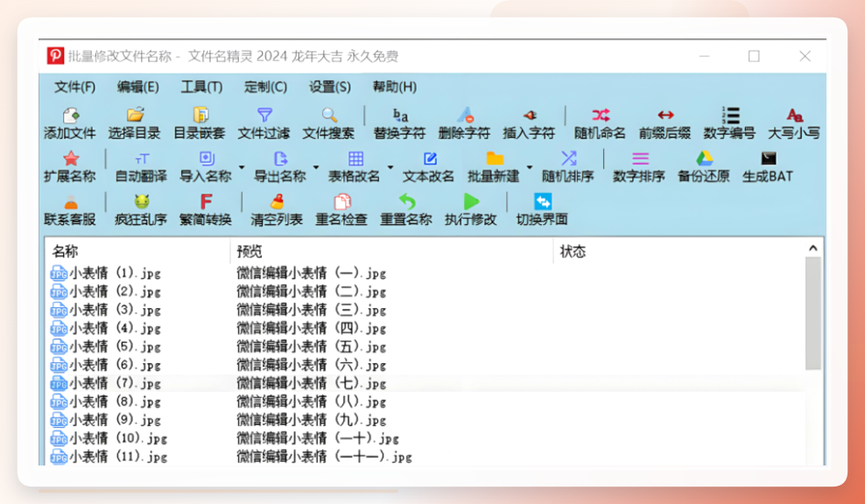The height and width of the screenshot is (504, 865).
Task: Launch 文件搜索 magnifier tool
Action: point(329,123)
